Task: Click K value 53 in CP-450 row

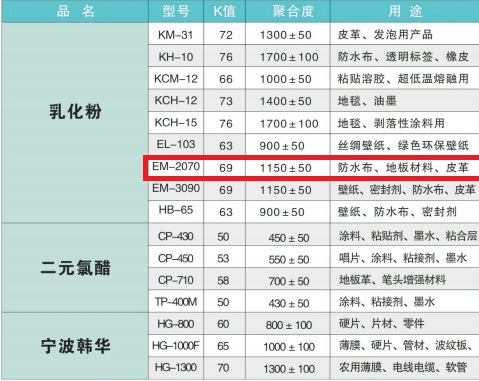Action: [x=223, y=259]
